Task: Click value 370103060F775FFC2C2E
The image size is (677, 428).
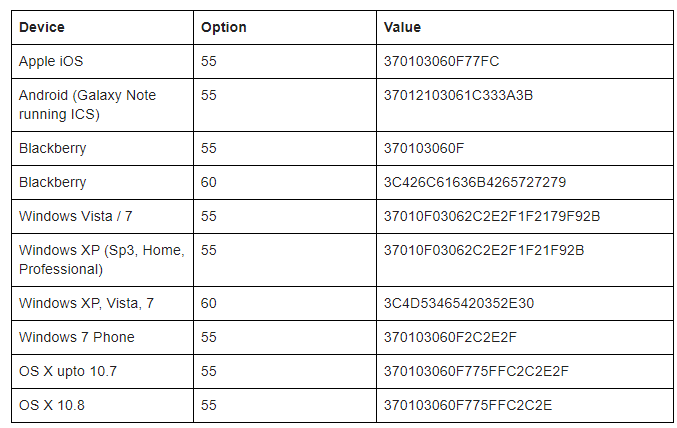Action: tap(468, 405)
